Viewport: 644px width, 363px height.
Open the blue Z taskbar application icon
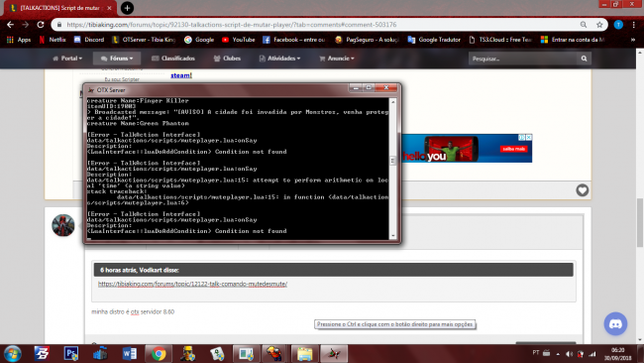(42, 353)
